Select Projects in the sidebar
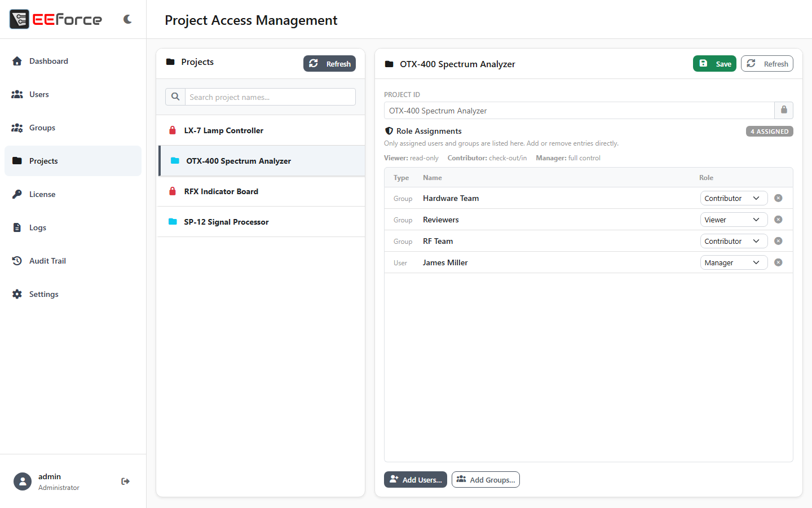This screenshot has height=508, width=812. click(x=73, y=161)
